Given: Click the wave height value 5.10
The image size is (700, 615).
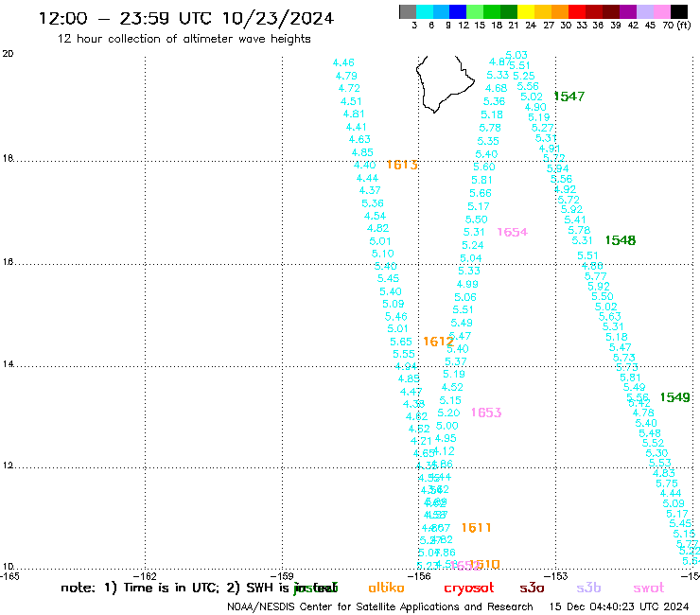Looking at the screenshot, I should tap(382, 254).
